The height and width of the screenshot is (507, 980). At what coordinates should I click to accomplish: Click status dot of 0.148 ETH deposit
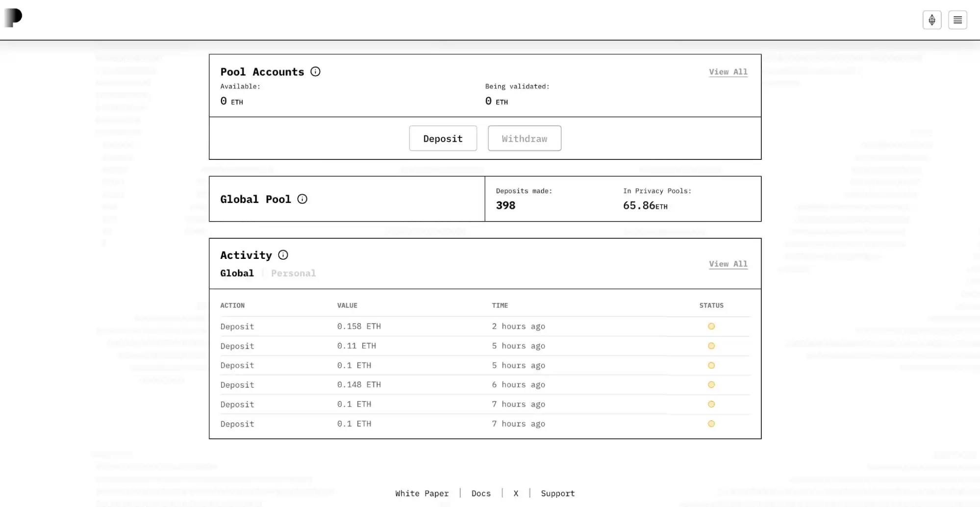click(711, 385)
